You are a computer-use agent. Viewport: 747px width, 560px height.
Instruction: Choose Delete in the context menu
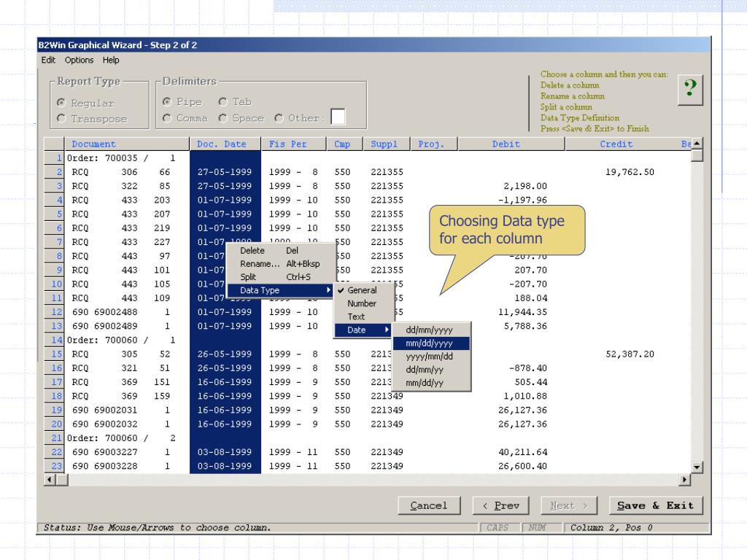280,251
